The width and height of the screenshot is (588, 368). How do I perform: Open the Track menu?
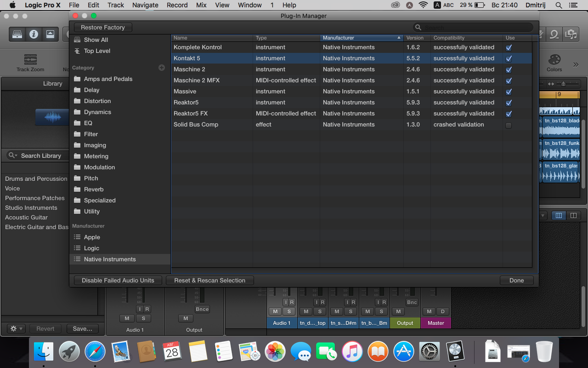(x=116, y=5)
